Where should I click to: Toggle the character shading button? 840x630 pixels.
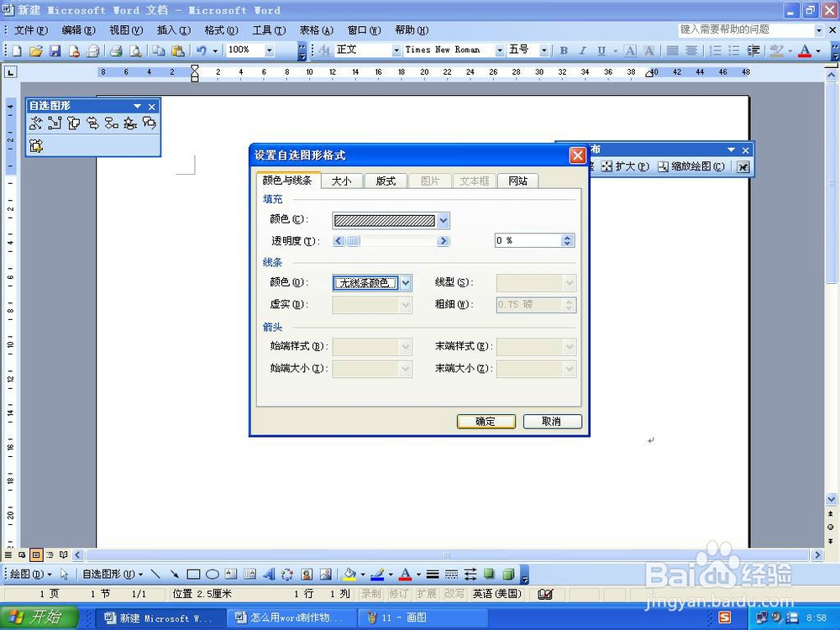click(x=648, y=50)
